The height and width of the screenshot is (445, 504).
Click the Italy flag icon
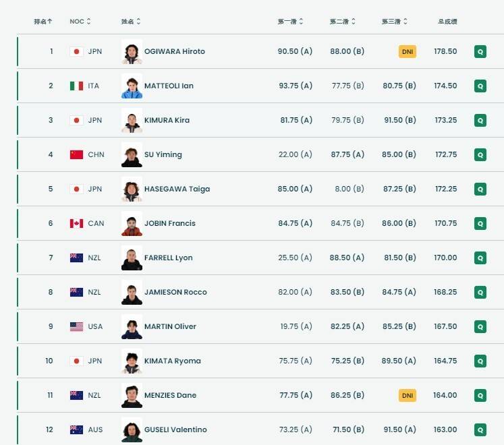pyautogui.click(x=76, y=86)
